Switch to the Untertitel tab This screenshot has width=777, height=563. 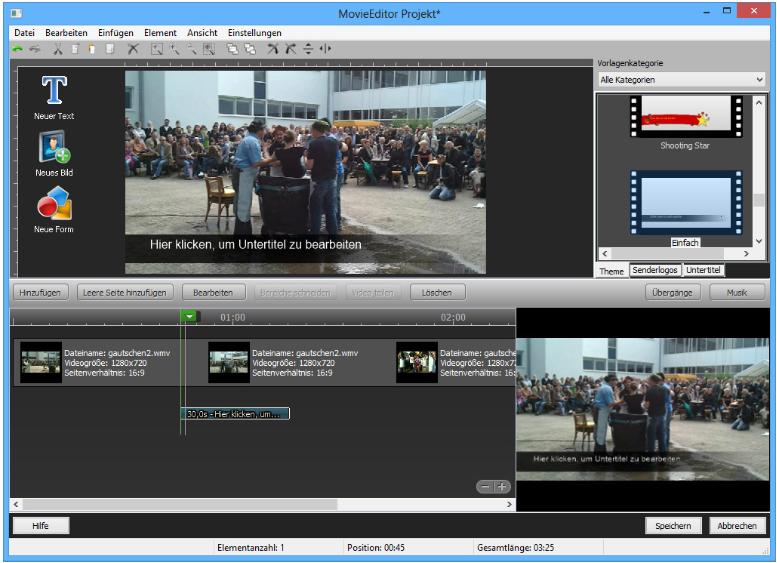704,271
